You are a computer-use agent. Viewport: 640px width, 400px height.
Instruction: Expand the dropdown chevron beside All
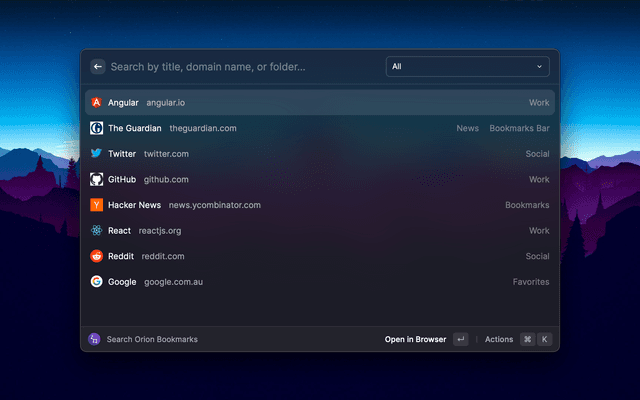click(540, 67)
